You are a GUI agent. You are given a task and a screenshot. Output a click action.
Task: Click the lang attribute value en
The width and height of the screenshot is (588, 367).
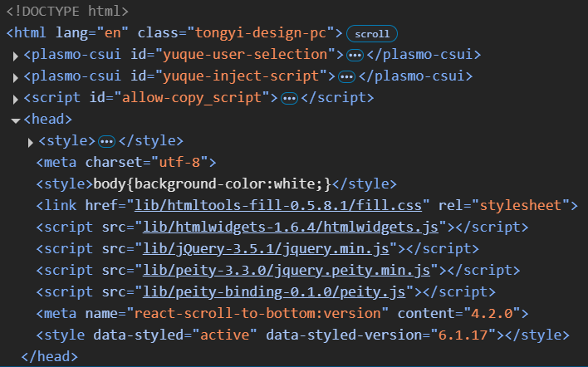coord(113,33)
